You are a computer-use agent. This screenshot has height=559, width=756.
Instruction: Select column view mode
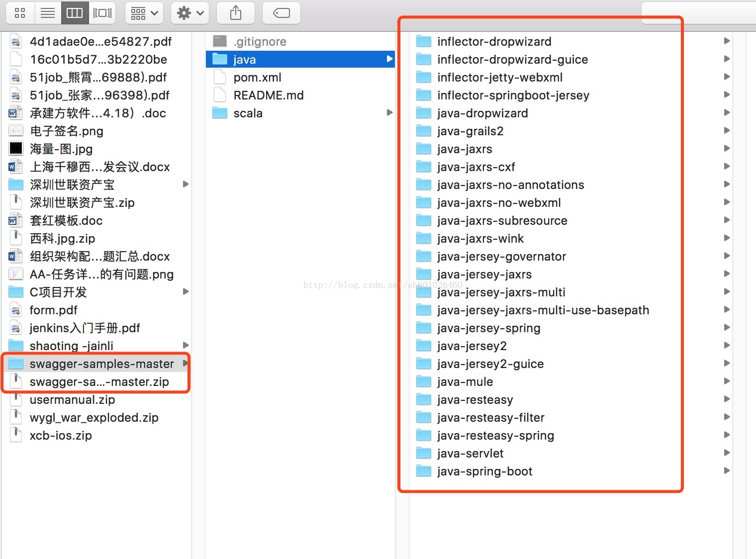tap(75, 13)
